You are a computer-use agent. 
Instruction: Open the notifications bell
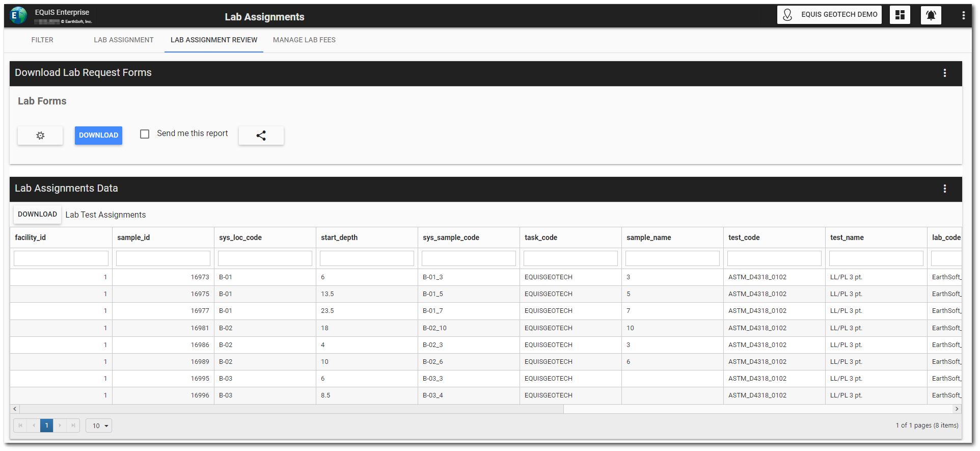pyautogui.click(x=931, y=15)
